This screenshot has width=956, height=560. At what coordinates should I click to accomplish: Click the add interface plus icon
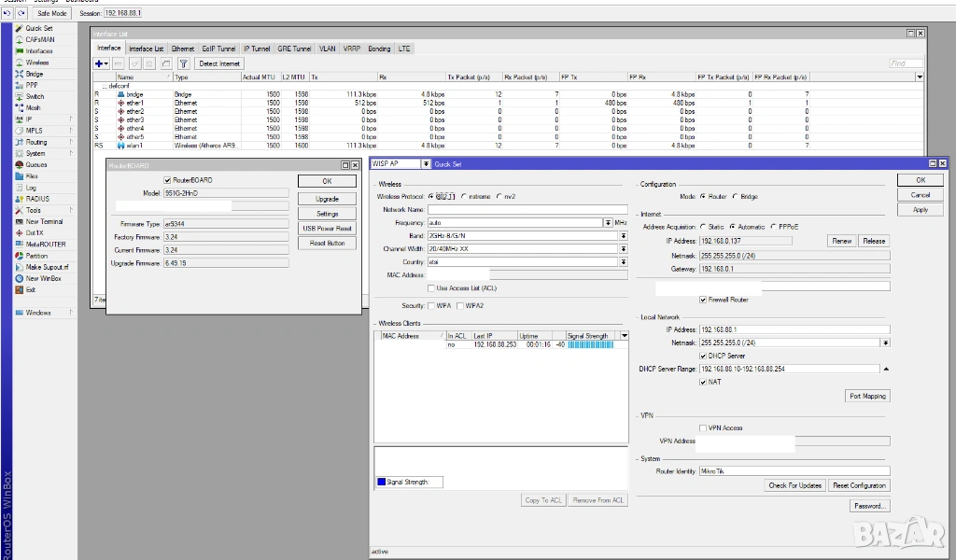(x=100, y=63)
